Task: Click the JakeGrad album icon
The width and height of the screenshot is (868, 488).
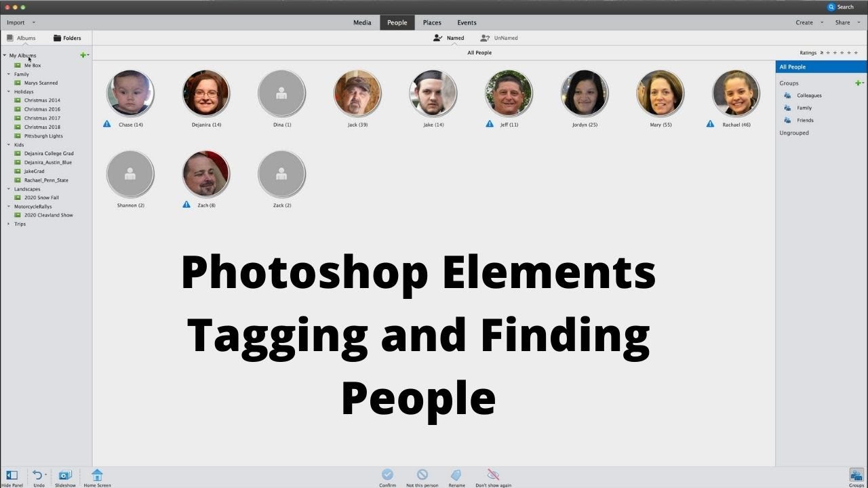Action: 18,171
